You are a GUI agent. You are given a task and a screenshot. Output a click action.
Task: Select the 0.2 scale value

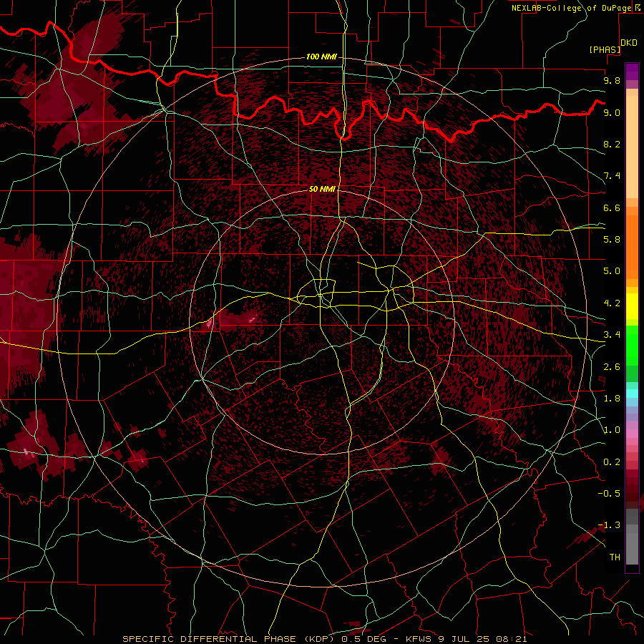(x=612, y=462)
